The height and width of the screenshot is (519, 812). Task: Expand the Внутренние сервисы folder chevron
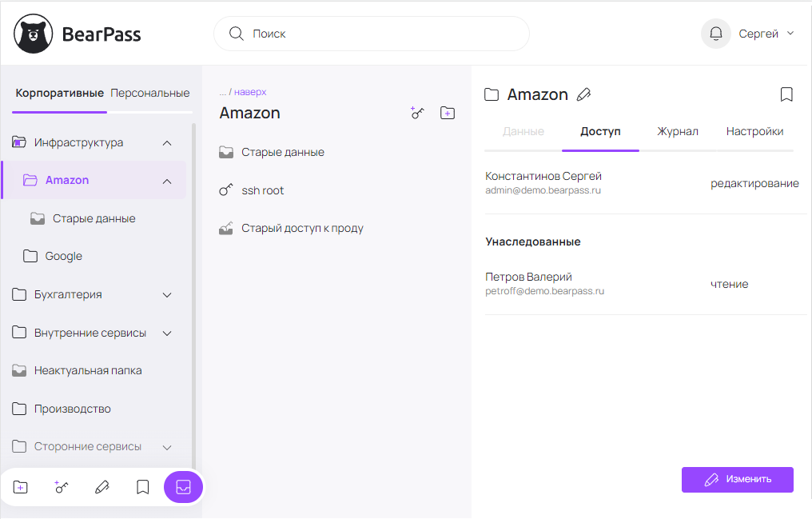click(167, 333)
